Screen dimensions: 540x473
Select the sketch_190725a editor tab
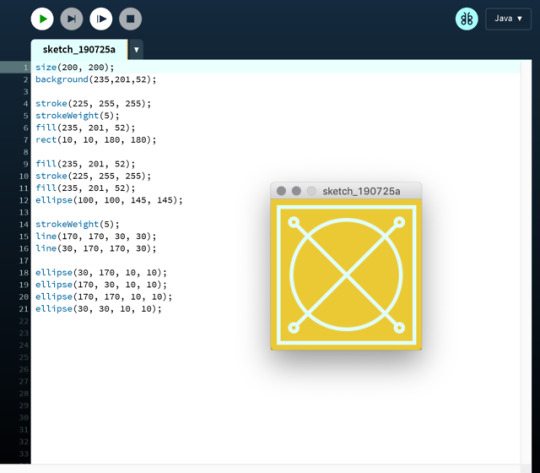click(79, 50)
